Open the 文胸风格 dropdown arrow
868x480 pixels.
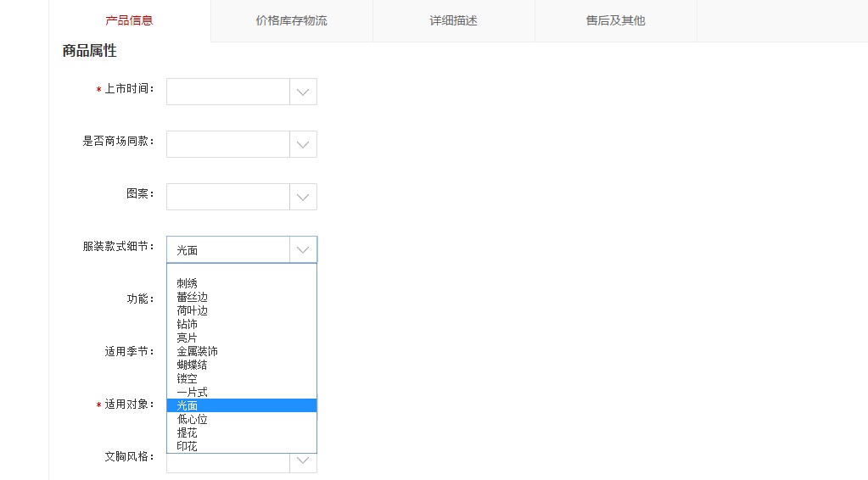coord(303,461)
